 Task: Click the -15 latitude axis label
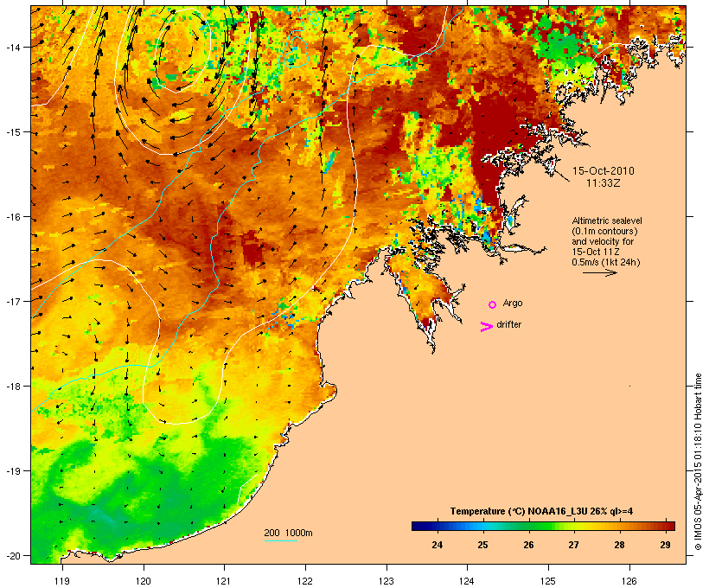(x=12, y=132)
